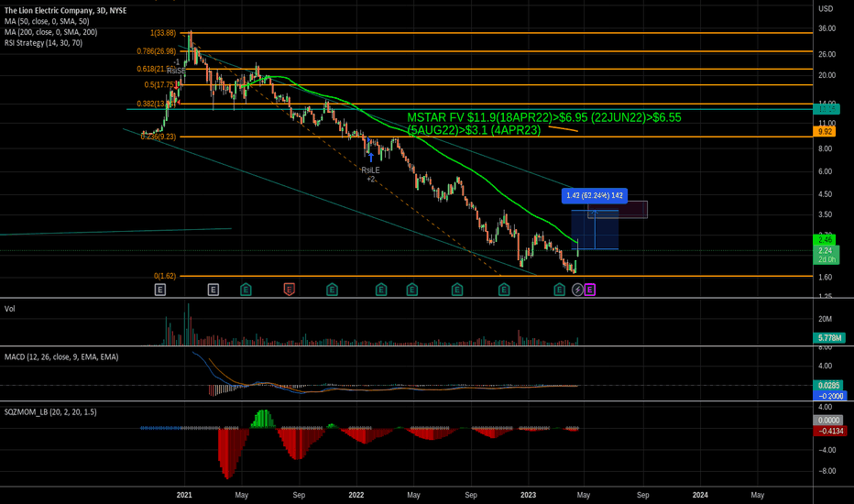
Task: Click the orange 9.92 price tag
Action: click(x=825, y=132)
